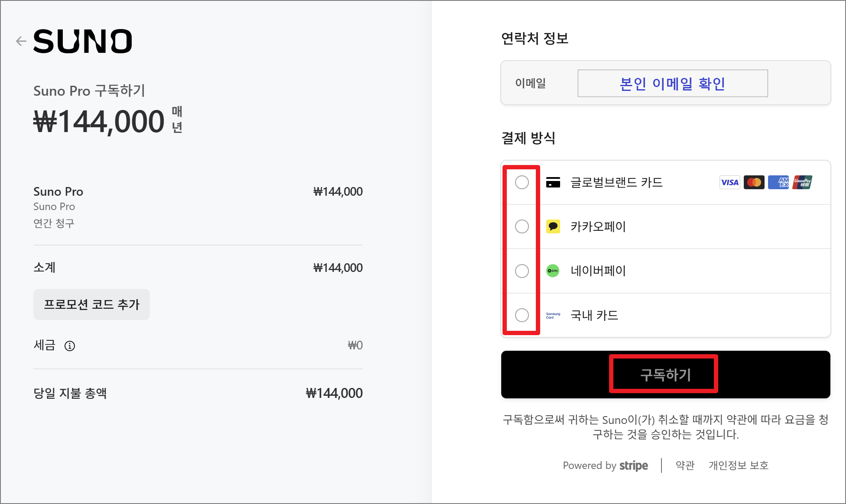Select the 국내 카드 payment option

522,316
